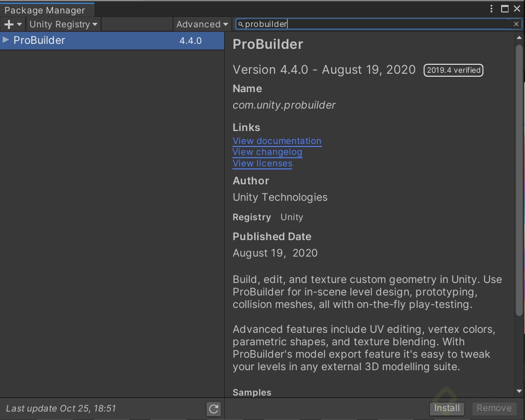
Task: Click the dropdown arrow beside the plus icon
Action: [x=18, y=24]
